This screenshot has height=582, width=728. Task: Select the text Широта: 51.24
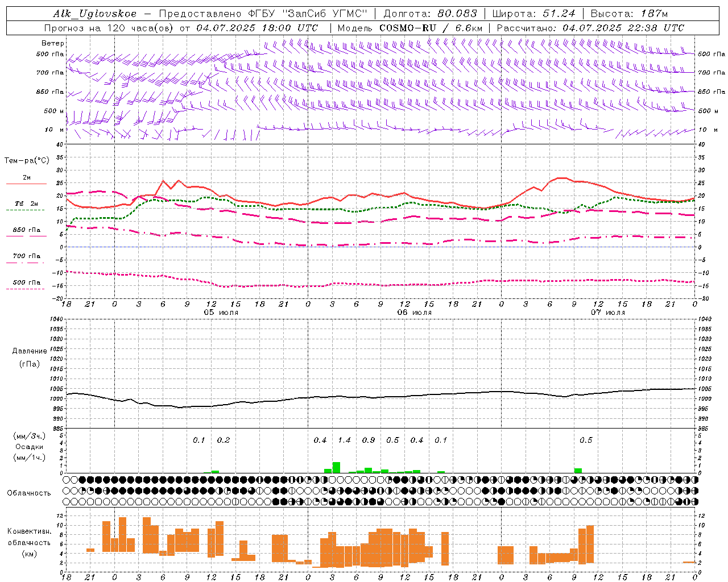(533, 14)
